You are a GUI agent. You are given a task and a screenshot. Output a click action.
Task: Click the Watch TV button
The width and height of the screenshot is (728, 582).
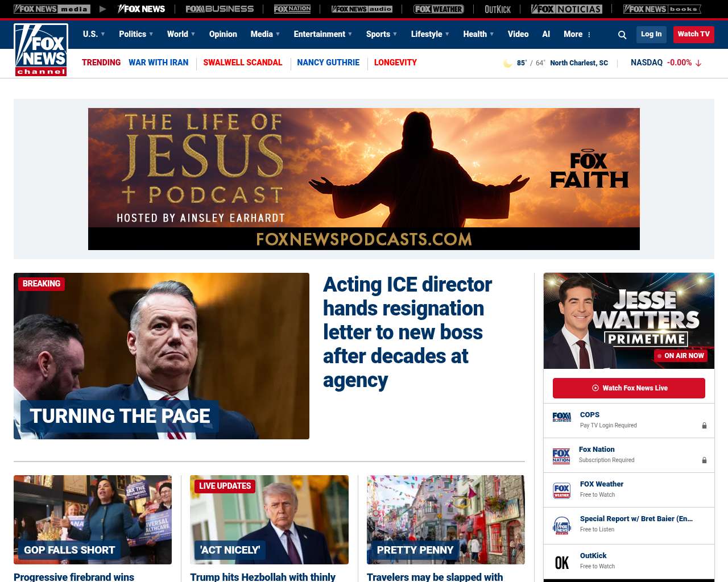[694, 34]
